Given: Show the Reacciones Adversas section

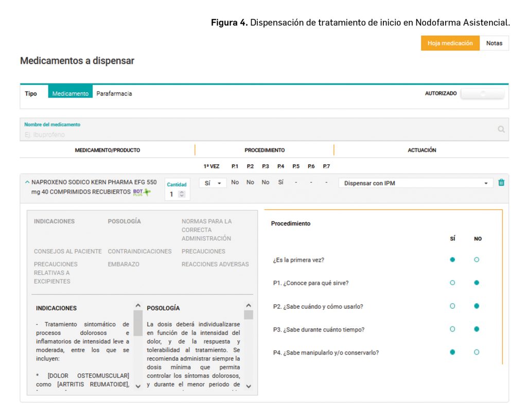Looking at the screenshot, I should [x=215, y=265].
